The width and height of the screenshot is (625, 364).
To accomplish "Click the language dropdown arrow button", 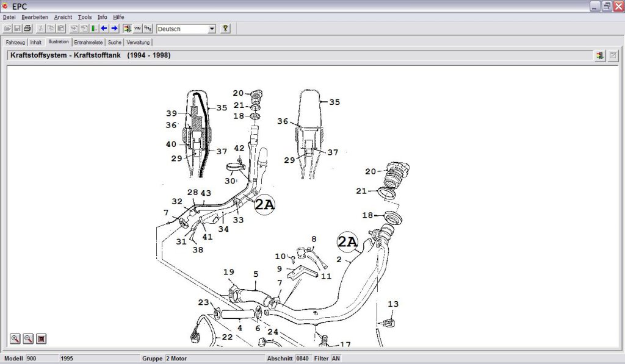I will 212,29.
